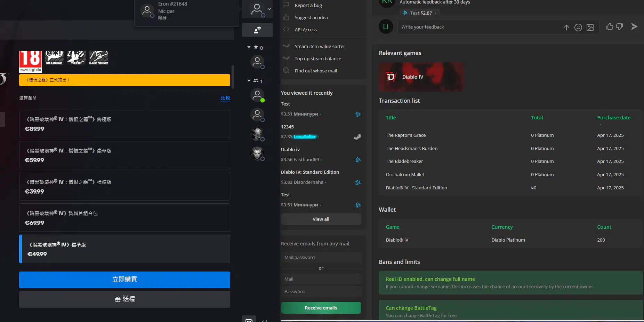Collapse the friends group with count 1

click(249, 81)
